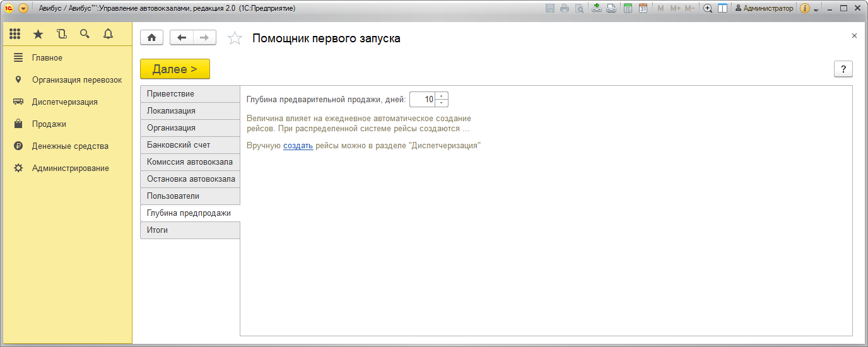The height and width of the screenshot is (347, 868).
Task: Click the presale depth days input field
Action: pos(422,100)
